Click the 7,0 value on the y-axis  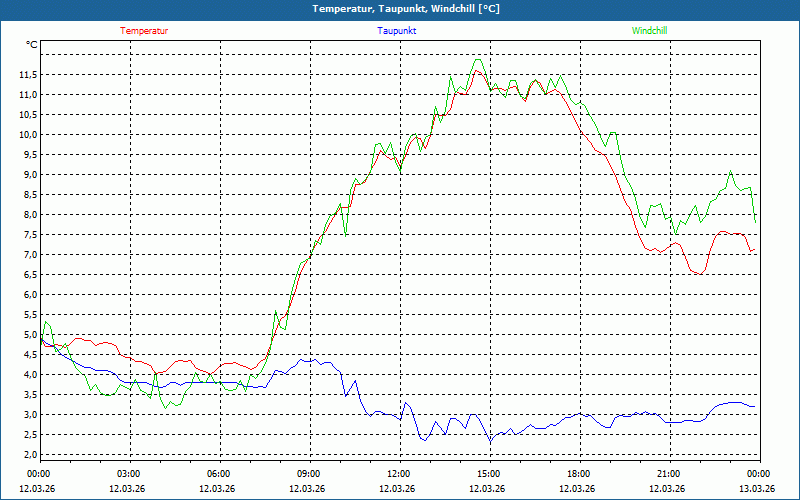pos(29,255)
